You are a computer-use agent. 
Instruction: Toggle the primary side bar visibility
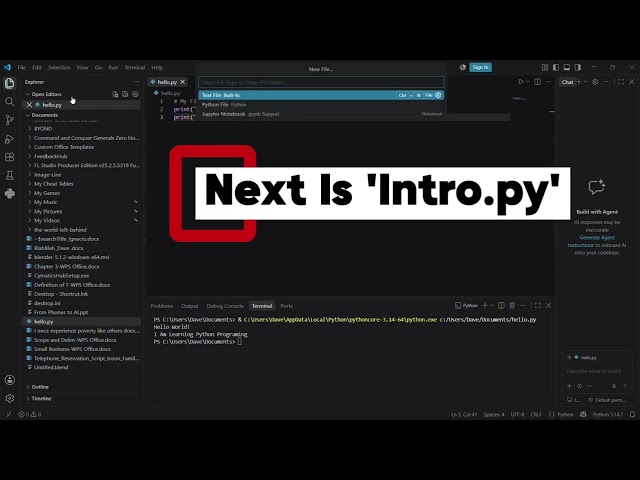tap(556, 67)
